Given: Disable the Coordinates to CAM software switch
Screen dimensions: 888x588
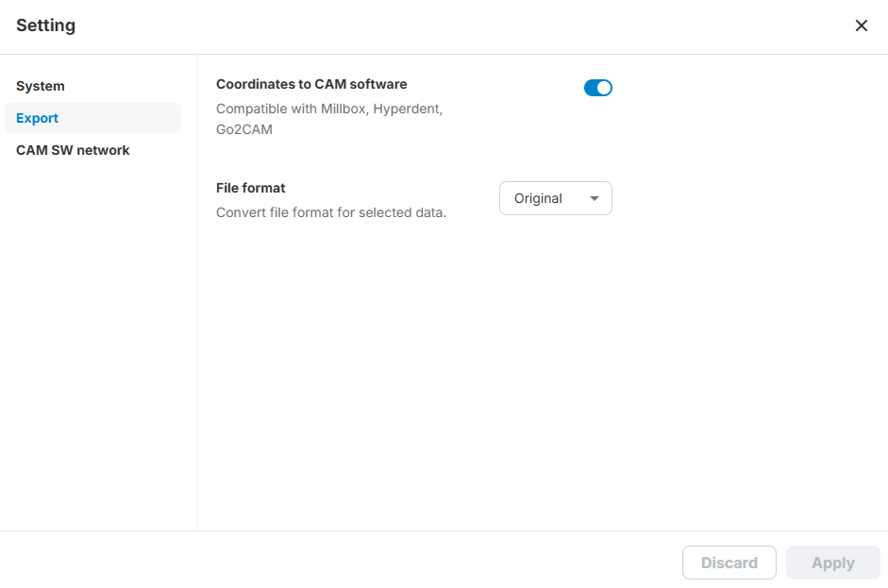Looking at the screenshot, I should point(598,88).
